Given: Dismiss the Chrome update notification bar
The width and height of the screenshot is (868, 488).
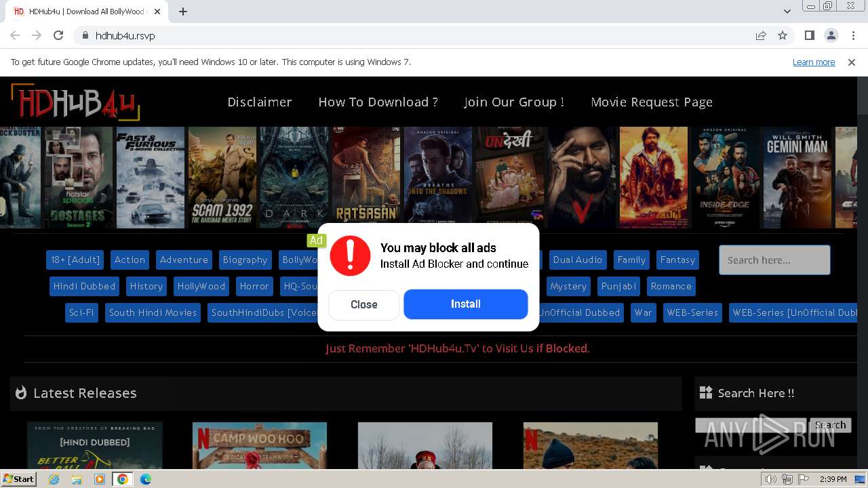Looking at the screenshot, I should point(852,62).
